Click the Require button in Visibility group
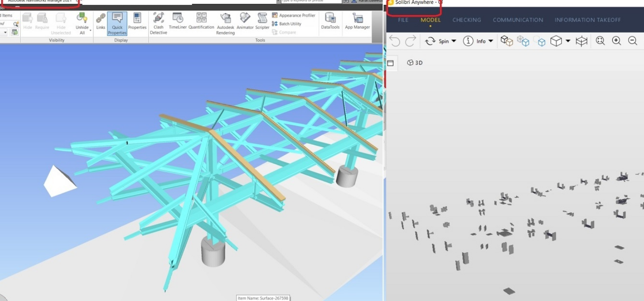644x301 pixels. pos(42,21)
